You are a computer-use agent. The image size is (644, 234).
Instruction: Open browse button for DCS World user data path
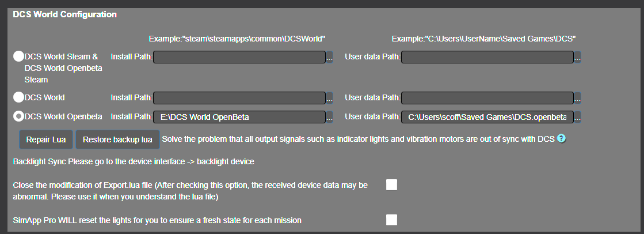[577, 98]
